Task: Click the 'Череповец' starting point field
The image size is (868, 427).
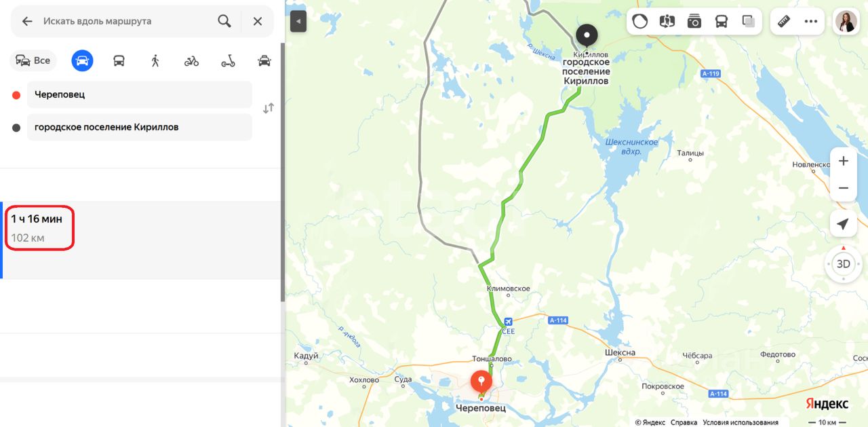Action: coord(140,94)
